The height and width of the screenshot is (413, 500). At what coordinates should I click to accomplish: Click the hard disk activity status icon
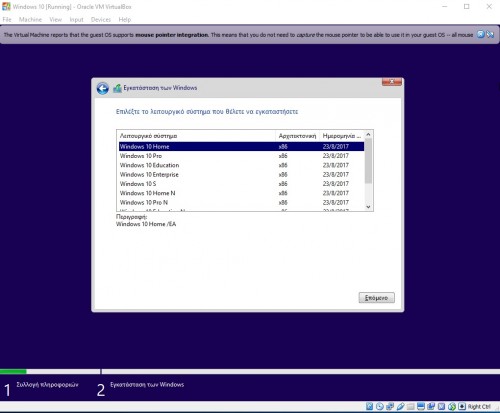click(369, 406)
